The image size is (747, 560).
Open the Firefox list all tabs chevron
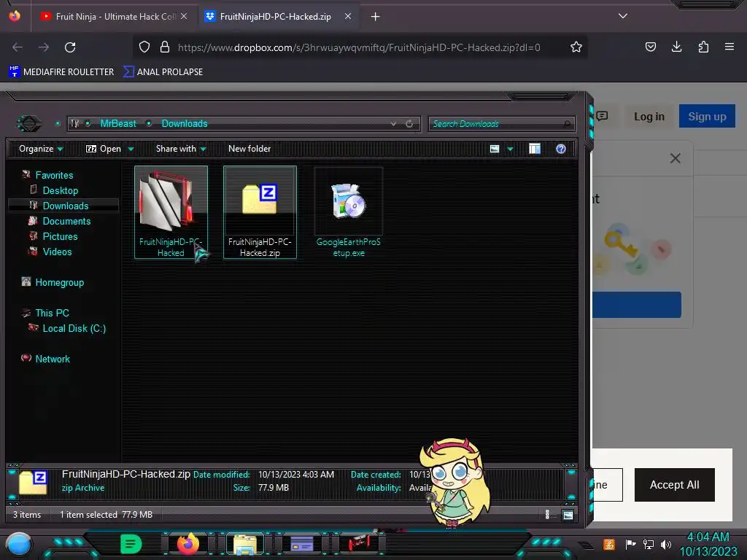623,16
